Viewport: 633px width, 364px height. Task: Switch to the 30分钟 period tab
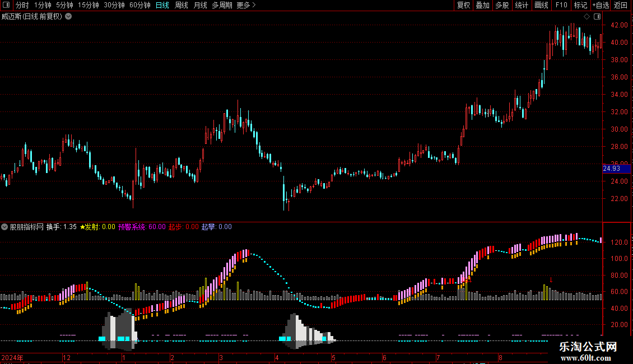[x=114, y=5]
